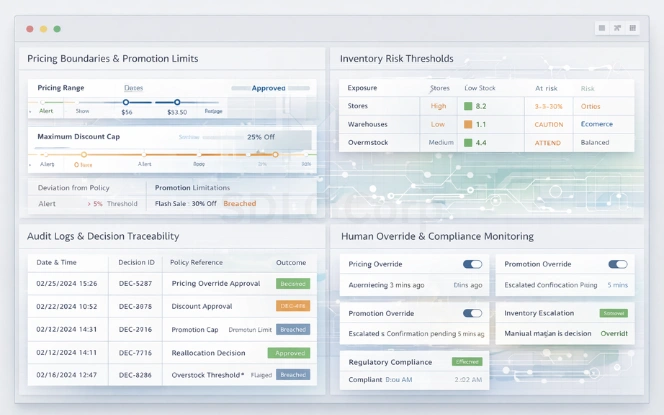Sort by the Decision ID column header
The width and height of the screenshot is (664, 415).
click(136, 263)
